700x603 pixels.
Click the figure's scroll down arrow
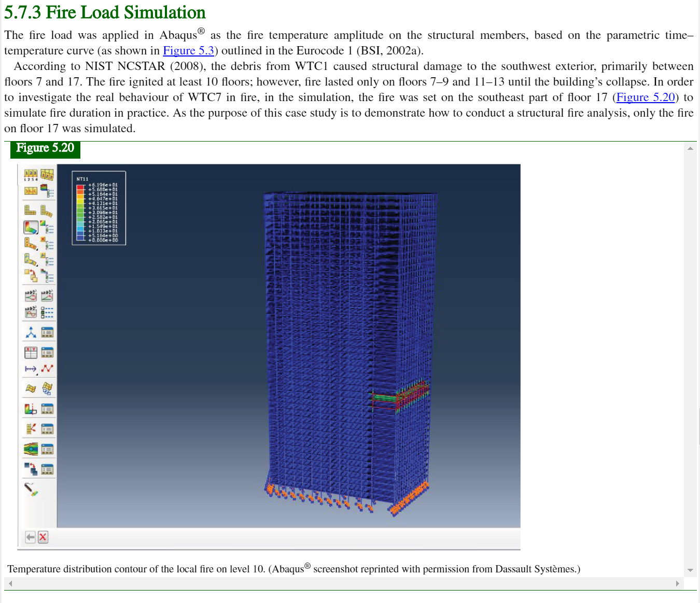click(690, 570)
